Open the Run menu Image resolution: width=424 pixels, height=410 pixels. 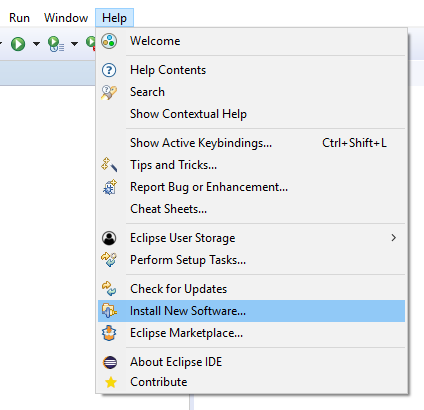(x=19, y=18)
